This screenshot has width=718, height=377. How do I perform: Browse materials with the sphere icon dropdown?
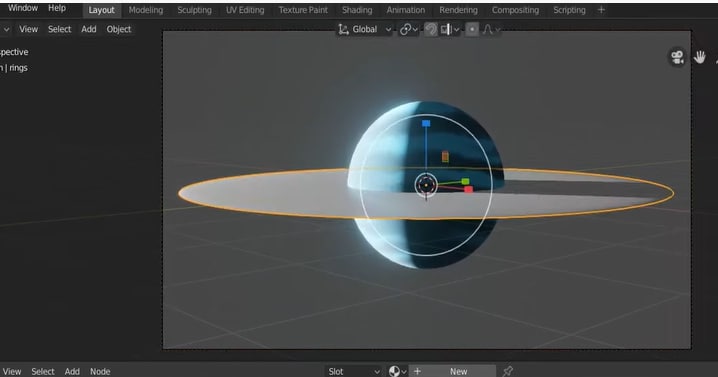click(x=397, y=371)
